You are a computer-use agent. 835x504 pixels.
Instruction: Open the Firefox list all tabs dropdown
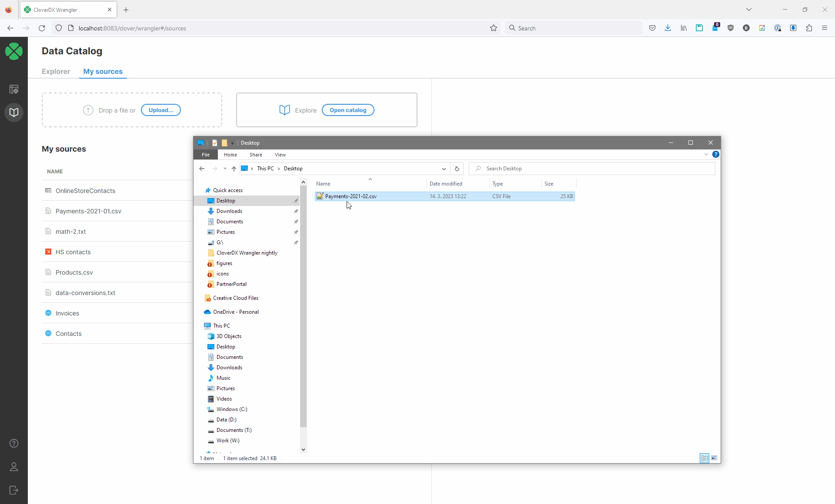tap(749, 10)
